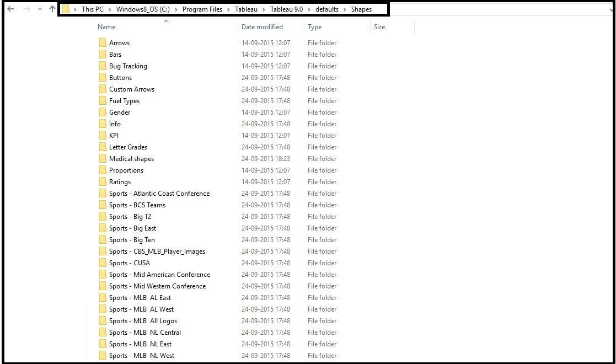Click Sports - MLB All Logos name
Screen dimensions: 616x364
pyautogui.click(x=143, y=321)
